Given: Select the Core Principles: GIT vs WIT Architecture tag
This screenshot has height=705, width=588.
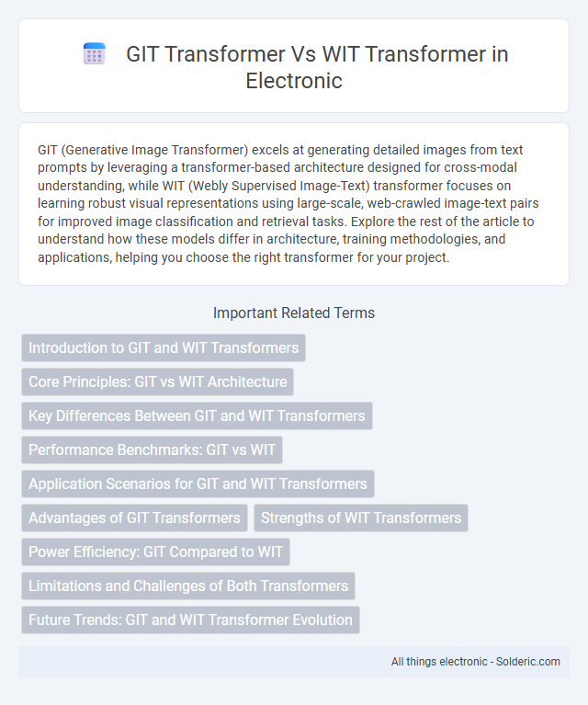Looking at the screenshot, I should tap(158, 381).
